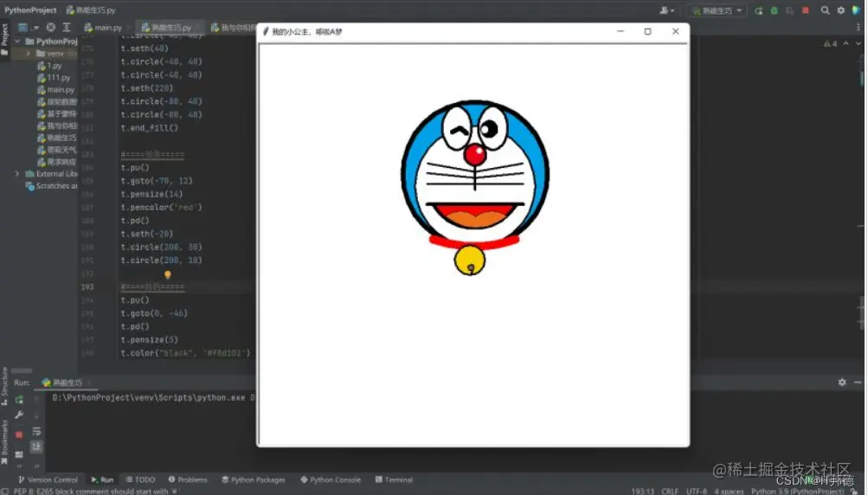Click the PEP 8 warning message in status bar
The height and width of the screenshot is (495, 868).
coord(96,492)
